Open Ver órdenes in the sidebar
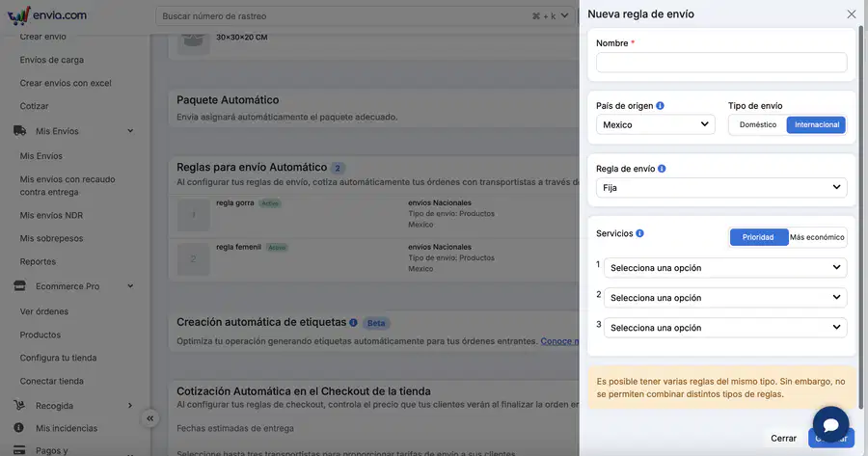Image resolution: width=868 pixels, height=456 pixels. pos(44,311)
